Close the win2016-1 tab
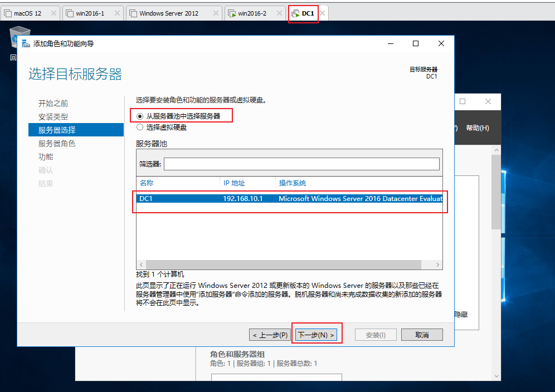 point(117,13)
